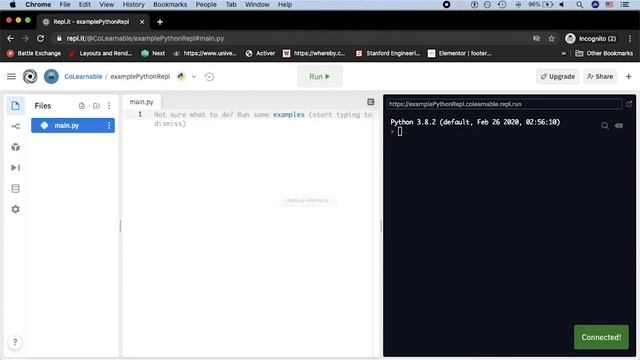Open the Debugger sidebar icon
This screenshot has height=360, width=640.
(x=16, y=168)
